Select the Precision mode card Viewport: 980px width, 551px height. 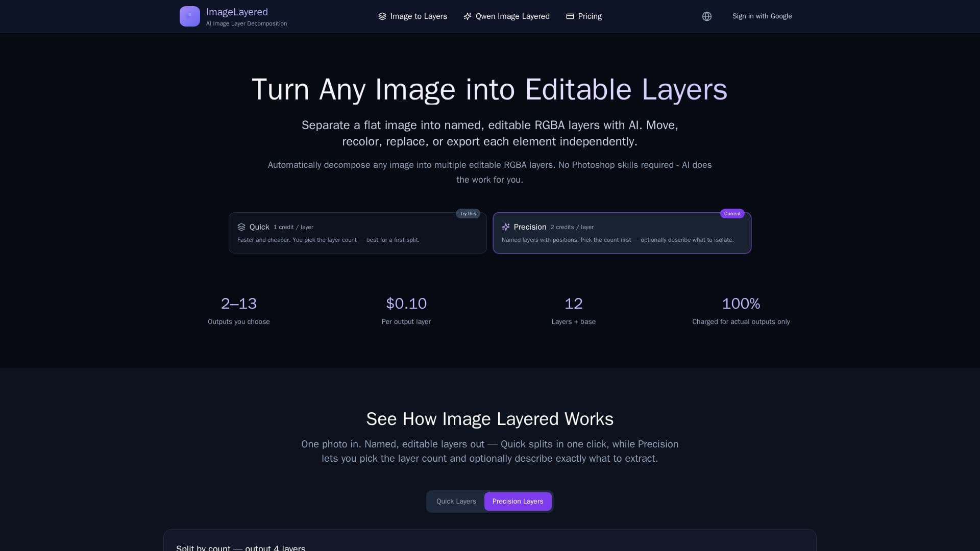click(x=622, y=233)
